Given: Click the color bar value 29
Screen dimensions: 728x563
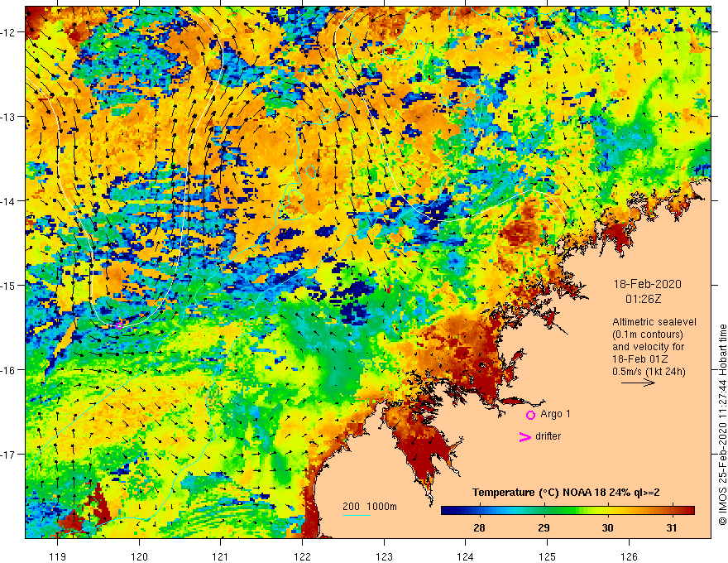Looking at the screenshot, I should [x=544, y=527].
